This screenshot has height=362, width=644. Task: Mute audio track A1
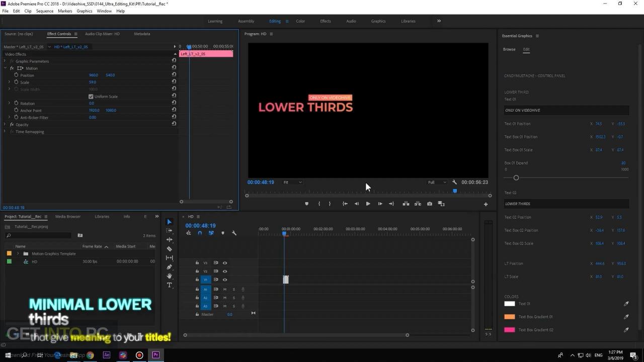[225, 289]
